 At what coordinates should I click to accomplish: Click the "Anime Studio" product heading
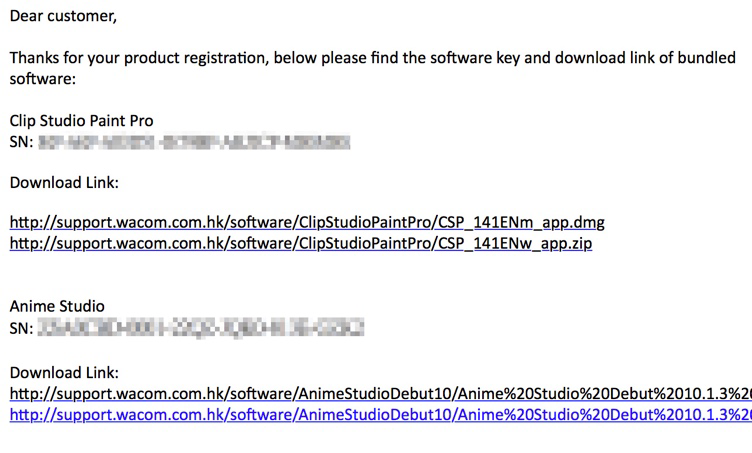[57, 306]
